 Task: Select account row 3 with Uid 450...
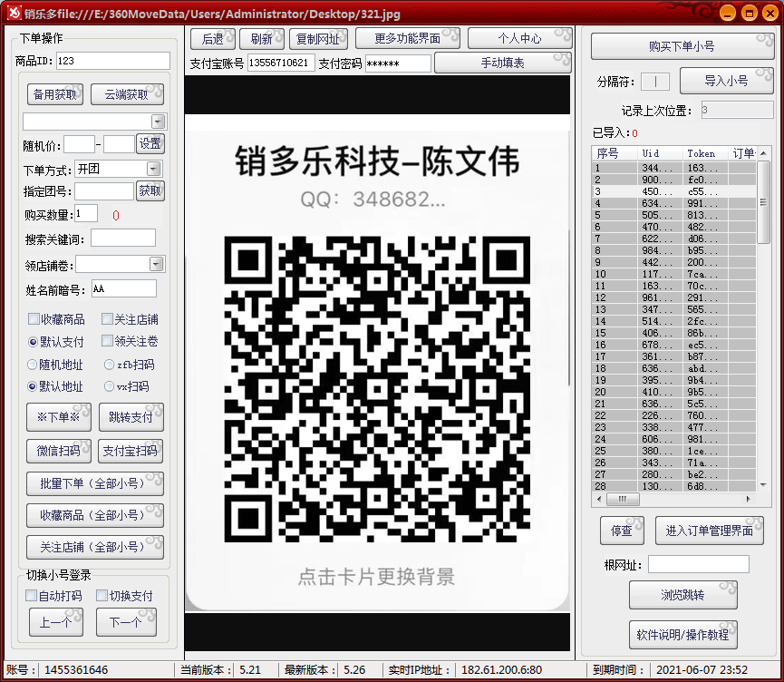click(x=674, y=191)
